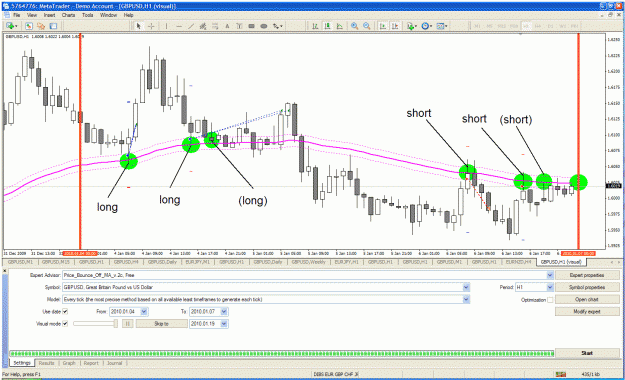Open the Insert menu
The width and height of the screenshot is (625, 380).
[49, 15]
